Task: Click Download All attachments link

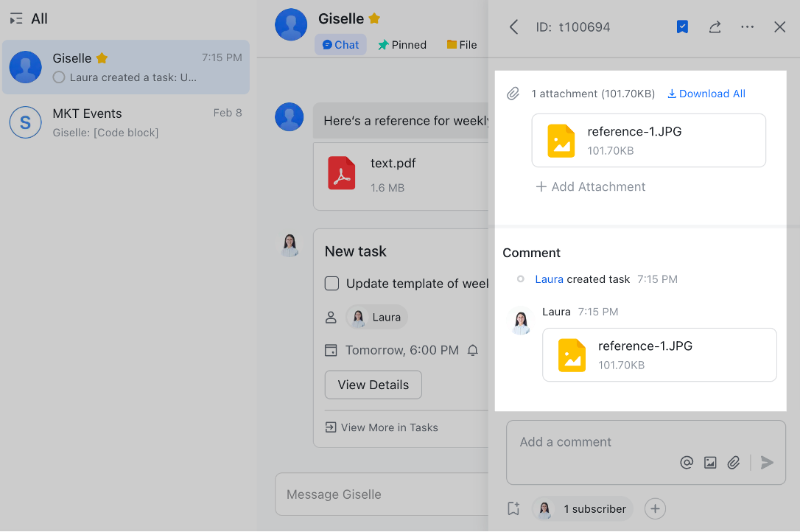Action: (706, 94)
